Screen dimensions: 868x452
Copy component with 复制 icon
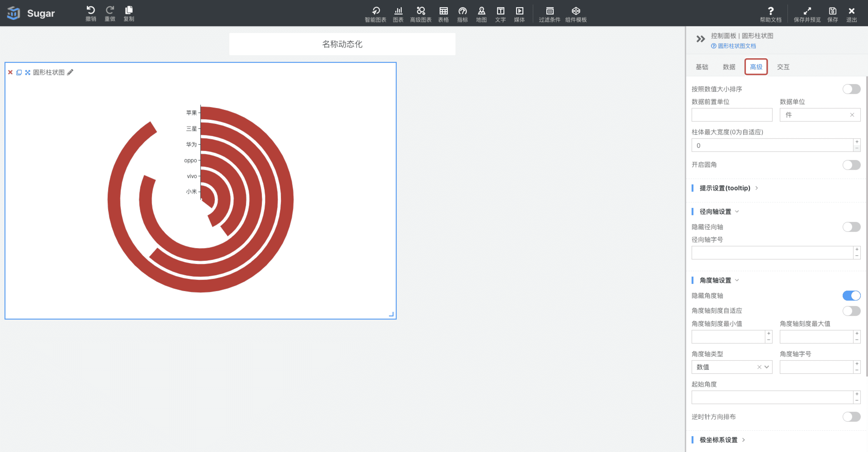click(129, 14)
